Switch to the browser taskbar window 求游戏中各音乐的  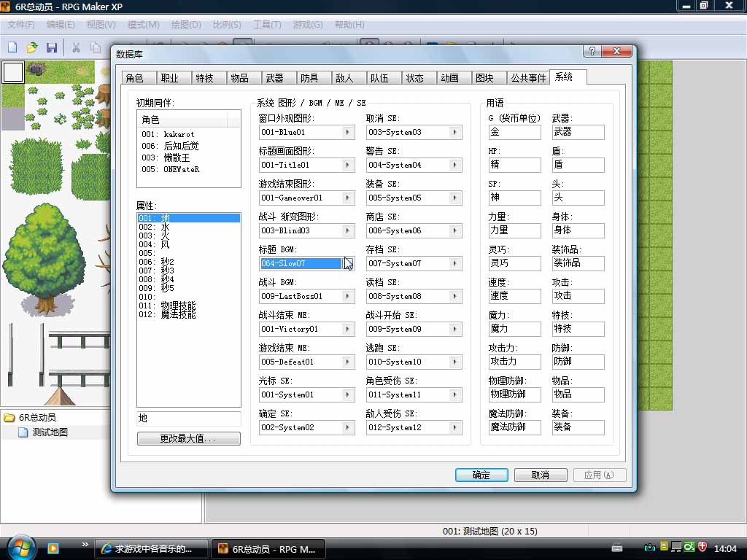click(152, 548)
